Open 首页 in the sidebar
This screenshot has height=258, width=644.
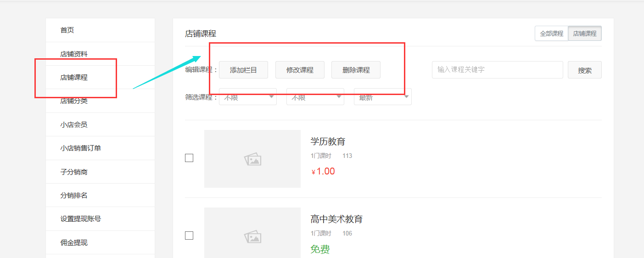[100, 30]
